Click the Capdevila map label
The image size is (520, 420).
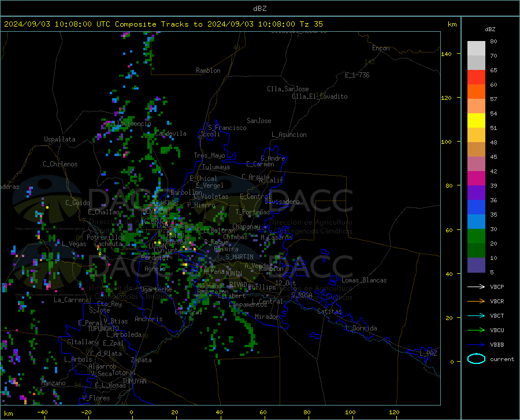click(x=170, y=133)
